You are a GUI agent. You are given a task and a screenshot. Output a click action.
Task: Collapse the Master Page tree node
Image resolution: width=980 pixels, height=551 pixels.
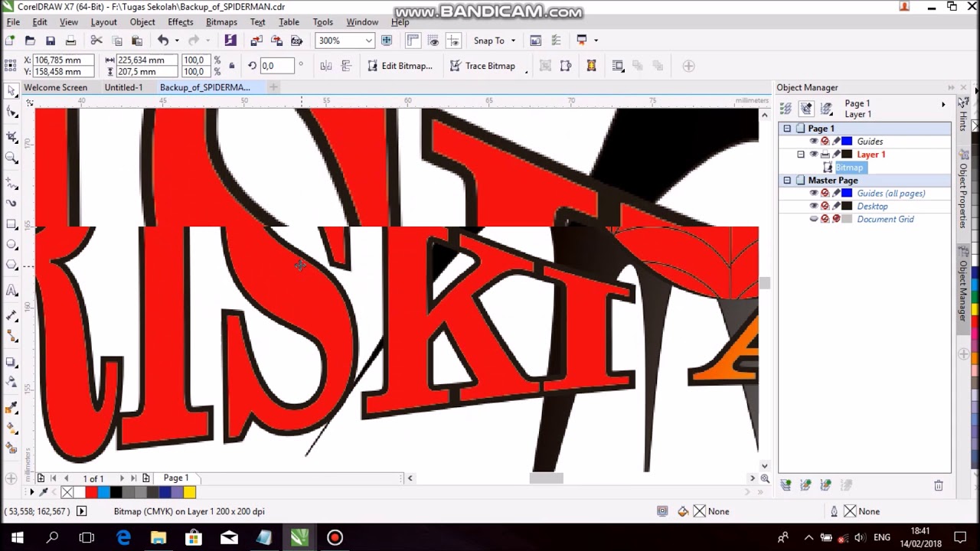787,181
